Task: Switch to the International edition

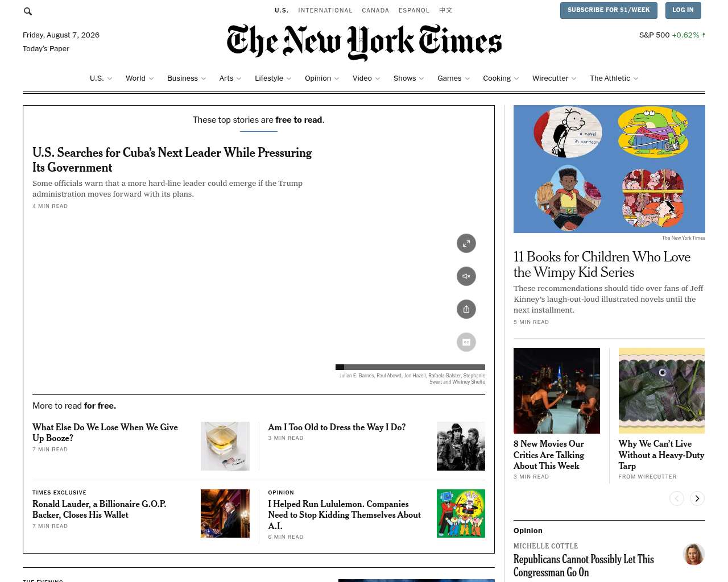Action: pos(325,10)
